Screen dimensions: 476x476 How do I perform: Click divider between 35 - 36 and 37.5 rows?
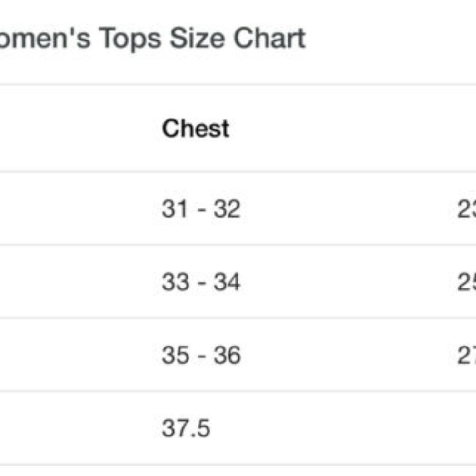pyautogui.click(x=238, y=392)
